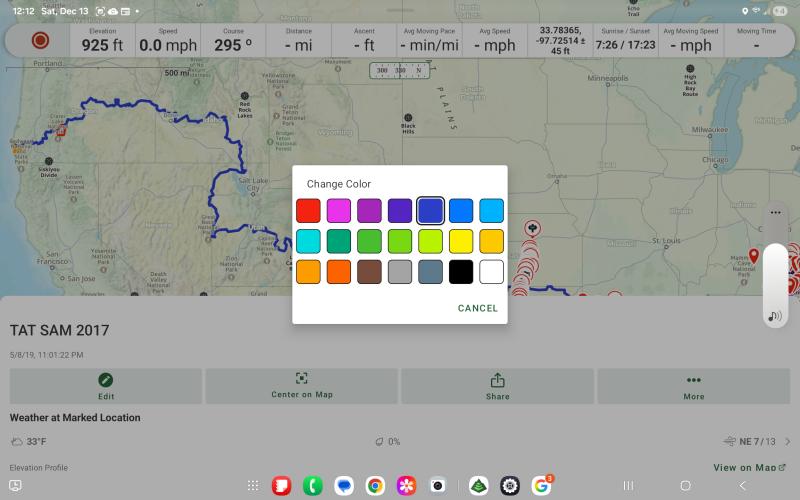This screenshot has width=800, height=500.
Task: Follow the View on Map link
Action: point(749,467)
